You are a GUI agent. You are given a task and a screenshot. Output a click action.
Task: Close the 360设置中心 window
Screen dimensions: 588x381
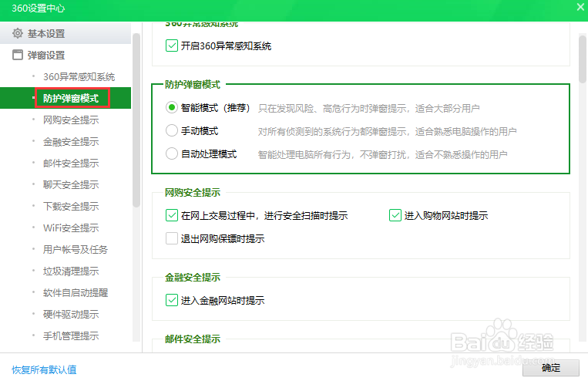[580, 7]
